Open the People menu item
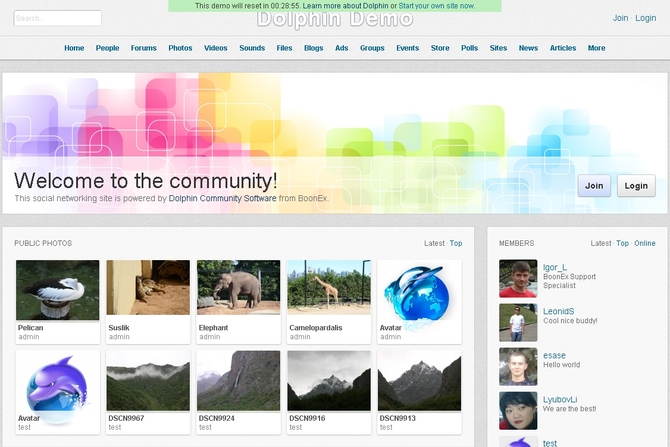670x447 pixels. tap(107, 48)
